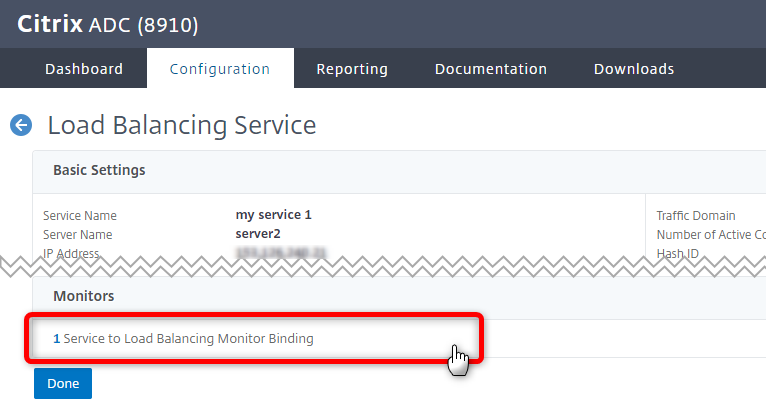Click the Number of Active Connections label
Screen dimensions: 766x419
click(x=711, y=234)
